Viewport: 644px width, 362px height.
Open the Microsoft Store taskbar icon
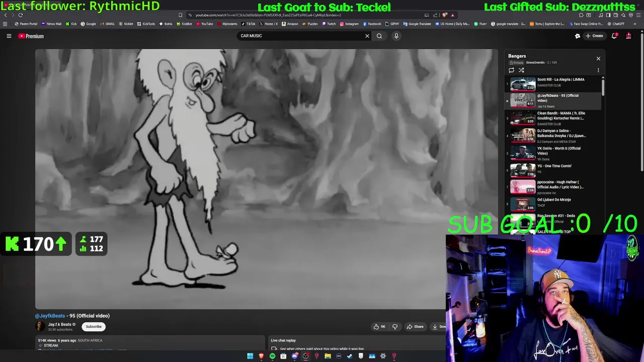pos(283,356)
